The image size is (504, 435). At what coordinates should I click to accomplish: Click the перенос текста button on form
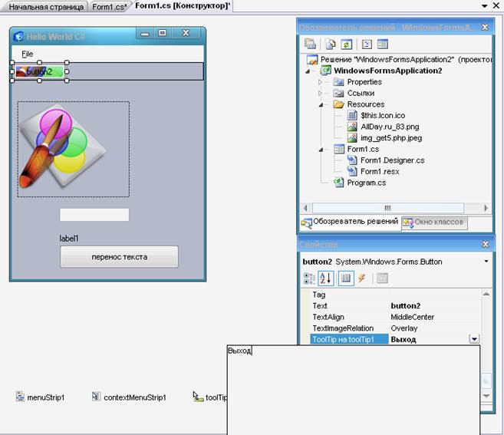point(119,257)
